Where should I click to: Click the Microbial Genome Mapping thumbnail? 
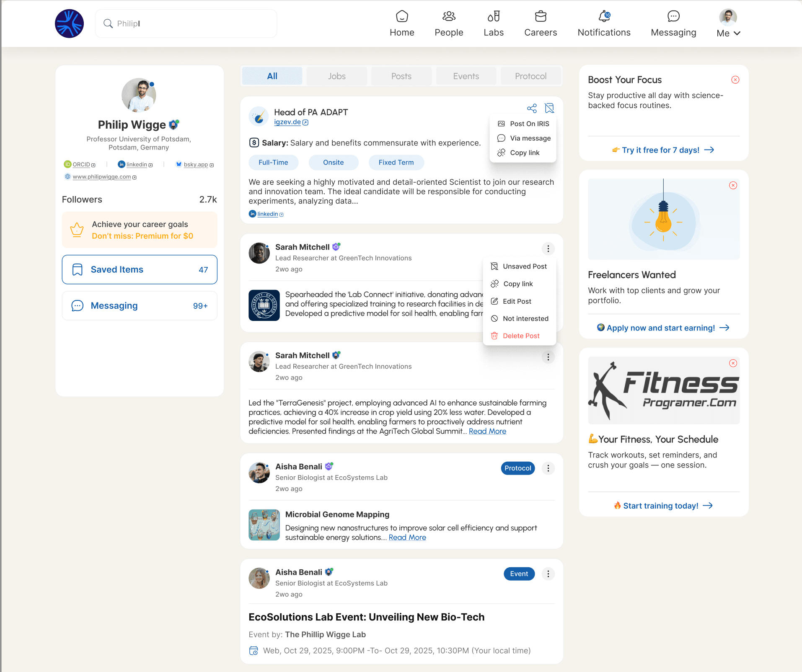pyautogui.click(x=264, y=525)
